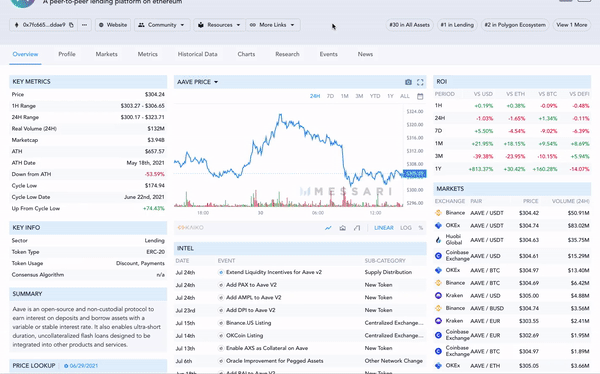Click OKEx logo in AAVE / ETH row

point(439,366)
